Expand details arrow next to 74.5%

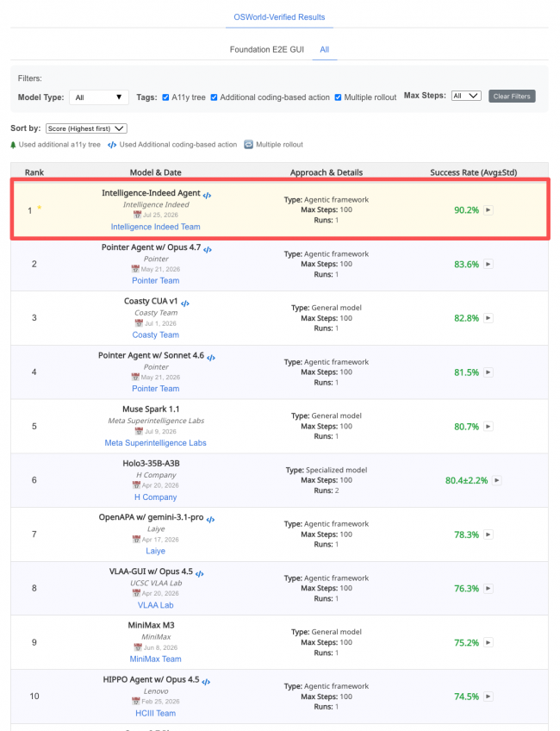click(488, 697)
